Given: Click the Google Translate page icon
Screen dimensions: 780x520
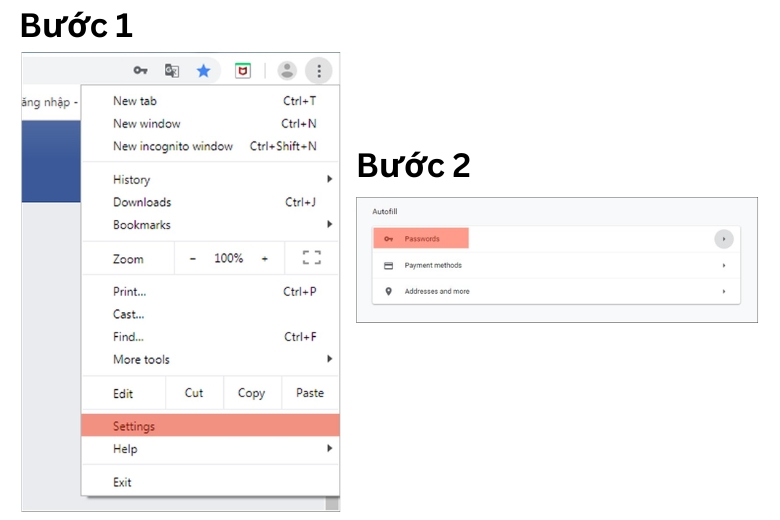Looking at the screenshot, I should pos(172,71).
